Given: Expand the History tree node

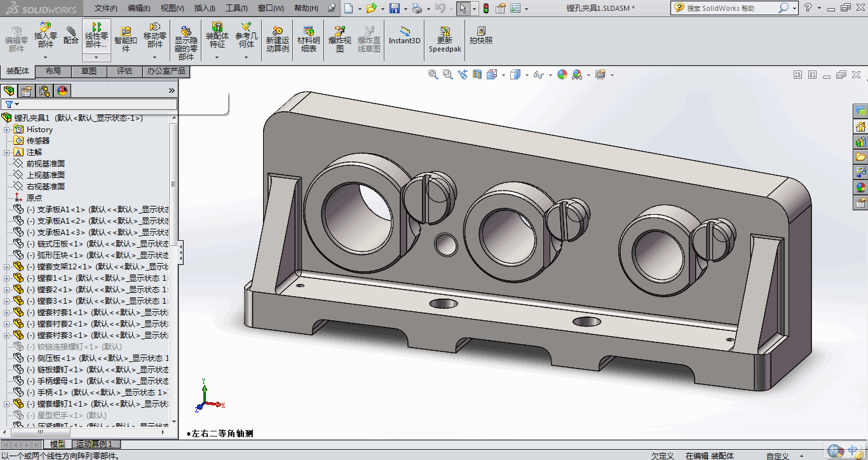Looking at the screenshot, I should click(7, 130).
